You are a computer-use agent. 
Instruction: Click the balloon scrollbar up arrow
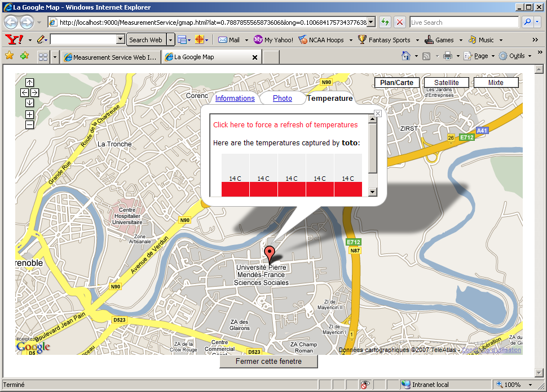(373, 119)
